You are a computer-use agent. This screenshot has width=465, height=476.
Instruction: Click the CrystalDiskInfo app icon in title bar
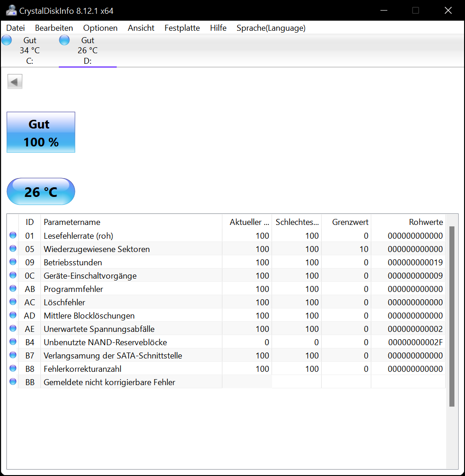11,11
